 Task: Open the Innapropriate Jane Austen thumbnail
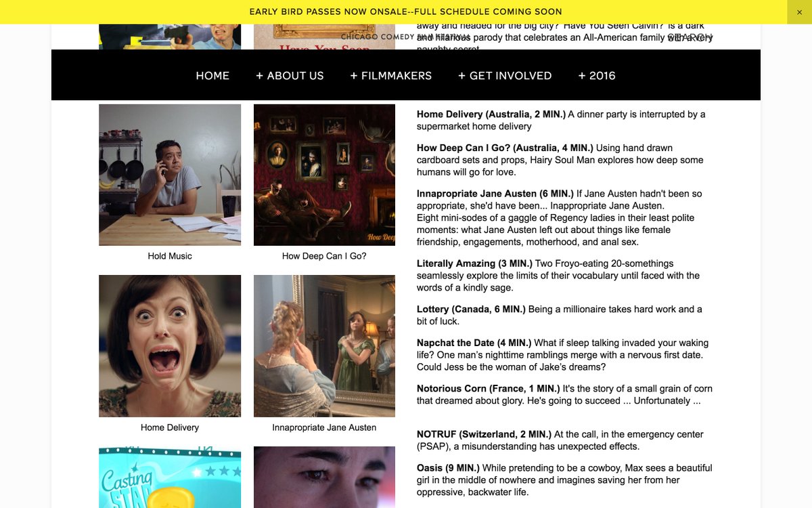tap(324, 346)
